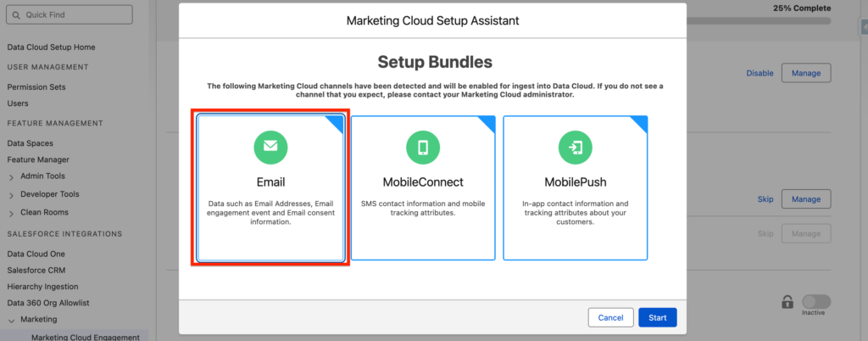Screen dimensions: 868x341
Task: Click the Quick Find magnifier icon
Action: point(16,14)
